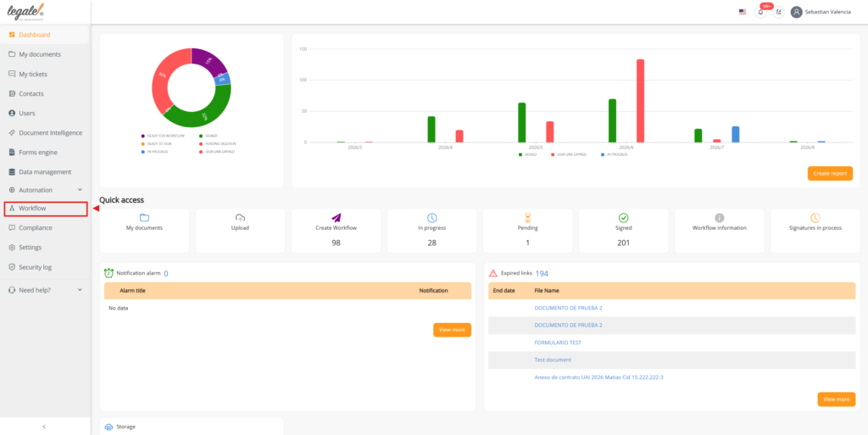Click the Workflow information info icon
The height and width of the screenshot is (435, 868).
pyautogui.click(x=719, y=217)
